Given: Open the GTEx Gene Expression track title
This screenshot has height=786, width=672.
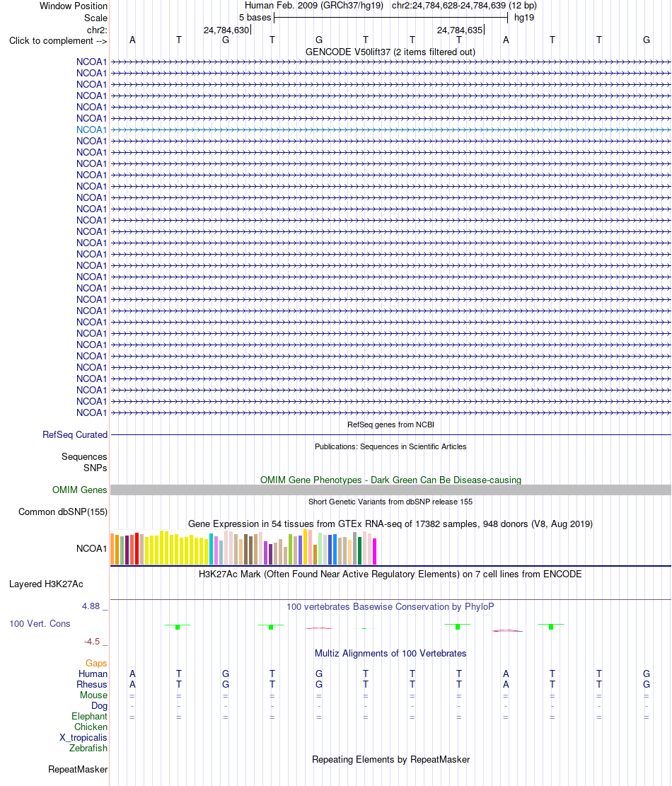Looking at the screenshot, I should (390, 524).
